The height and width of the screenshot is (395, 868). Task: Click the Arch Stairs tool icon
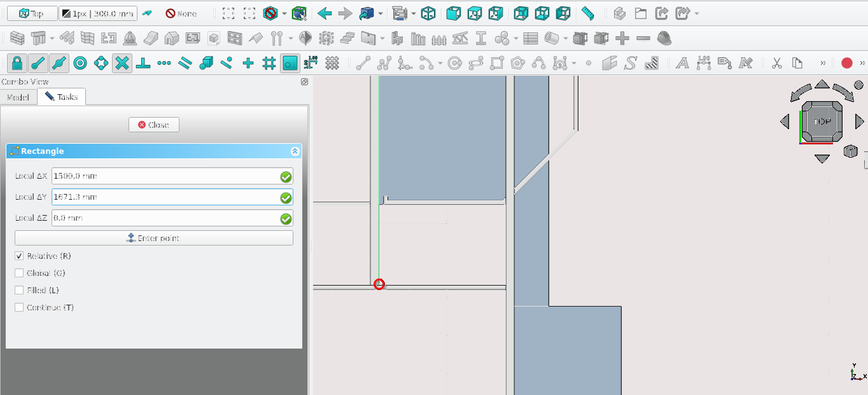pos(347,39)
